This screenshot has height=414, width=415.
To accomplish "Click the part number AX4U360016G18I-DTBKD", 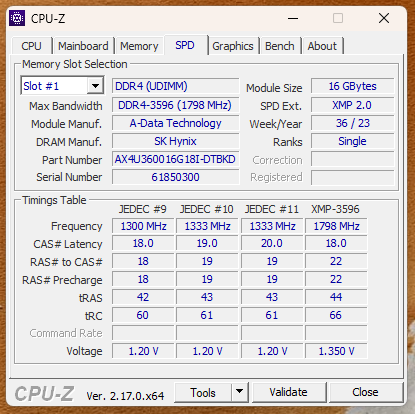I will [x=176, y=159].
